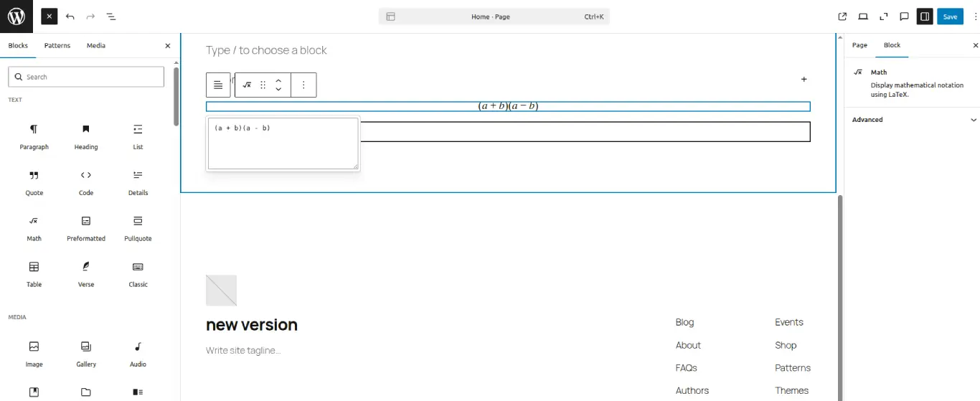Insert a Verse block
Viewport: 980px width, 401px height.
pyautogui.click(x=86, y=275)
